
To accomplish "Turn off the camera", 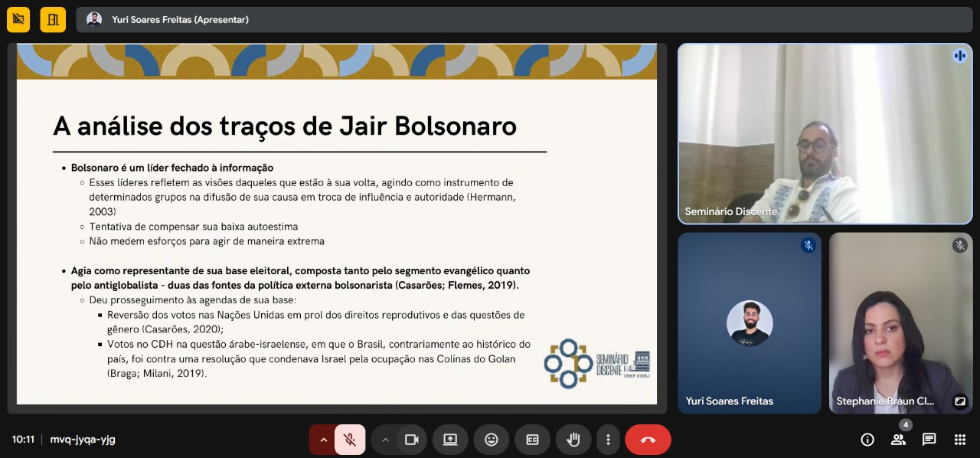I will click(x=411, y=440).
